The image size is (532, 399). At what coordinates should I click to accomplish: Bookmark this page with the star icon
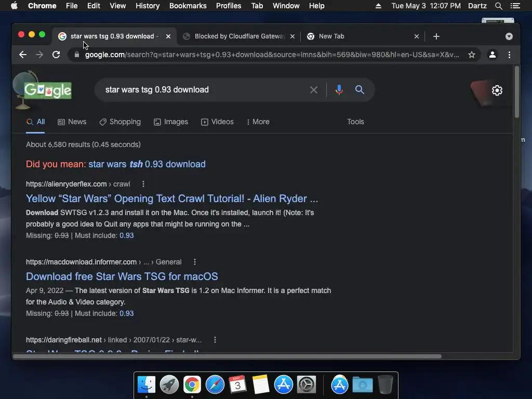(x=472, y=55)
